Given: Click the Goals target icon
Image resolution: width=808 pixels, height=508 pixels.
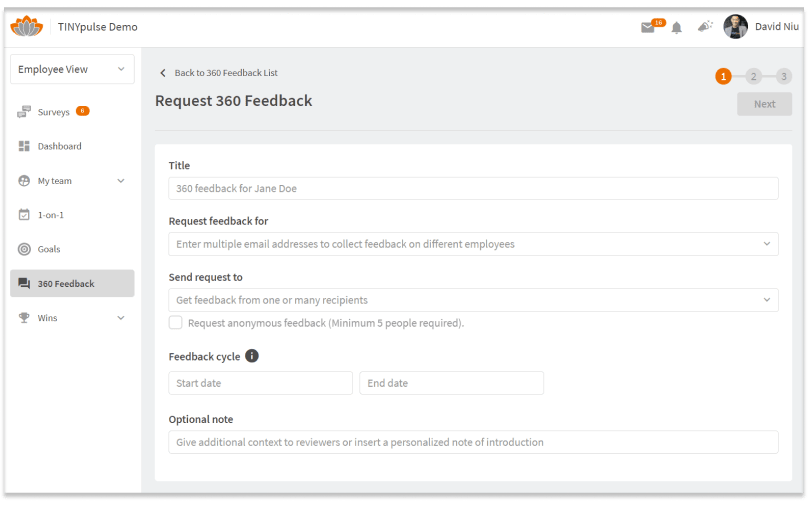Looking at the screenshot, I should click(x=24, y=249).
